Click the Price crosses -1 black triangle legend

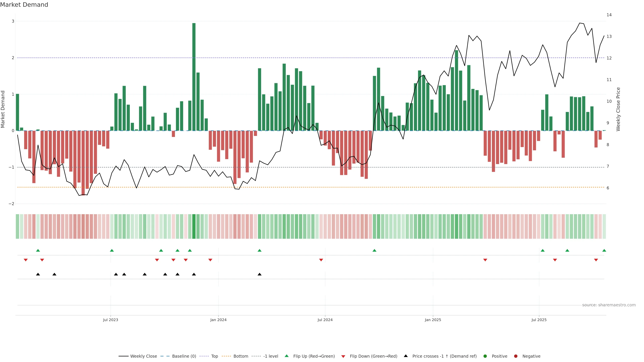tap(406, 356)
